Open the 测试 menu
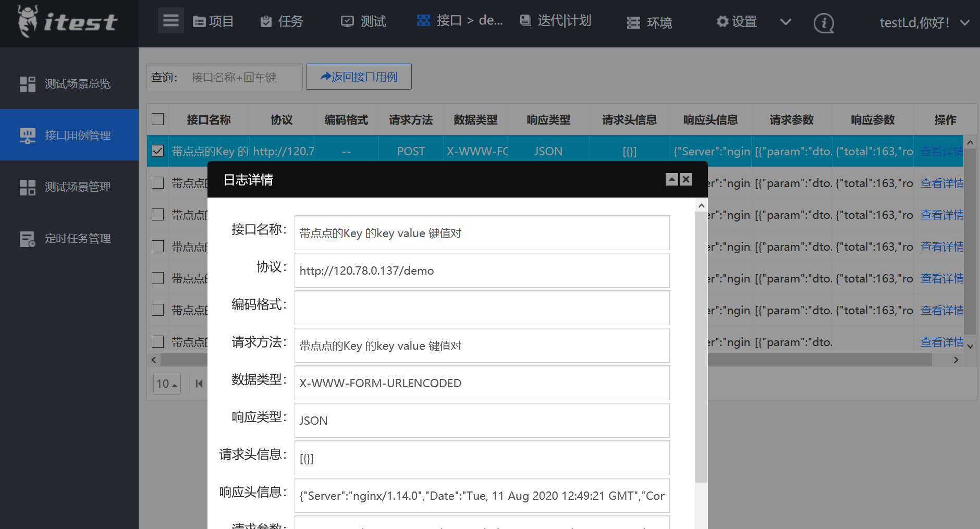This screenshot has width=980, height=529. tap(363, 21)
